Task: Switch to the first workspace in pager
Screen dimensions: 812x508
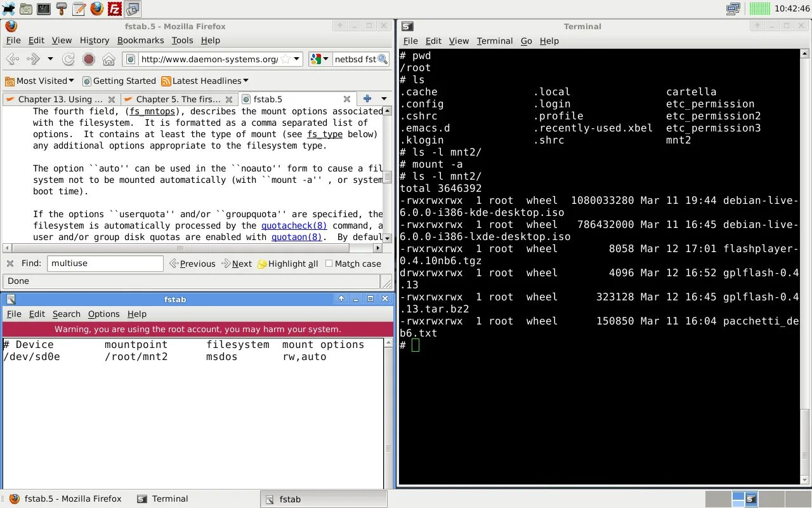Action: pyautogui.click(x=717, y=499)
